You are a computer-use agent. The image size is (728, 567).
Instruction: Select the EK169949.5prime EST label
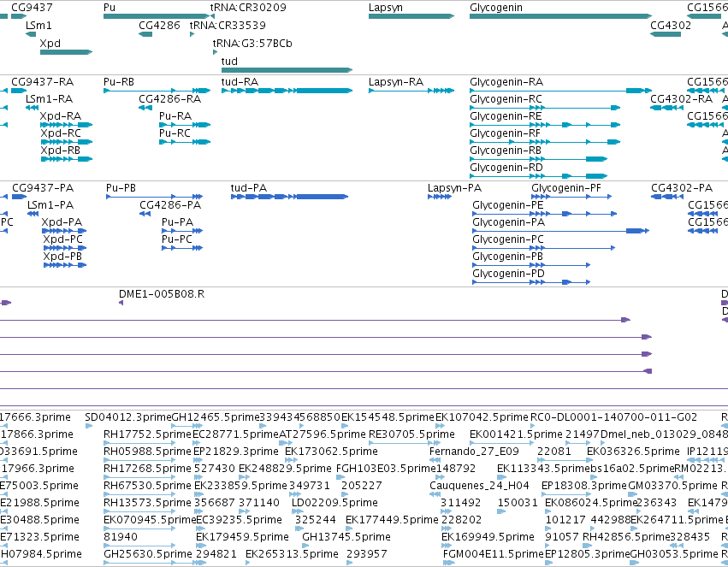(x=488, y=538)
